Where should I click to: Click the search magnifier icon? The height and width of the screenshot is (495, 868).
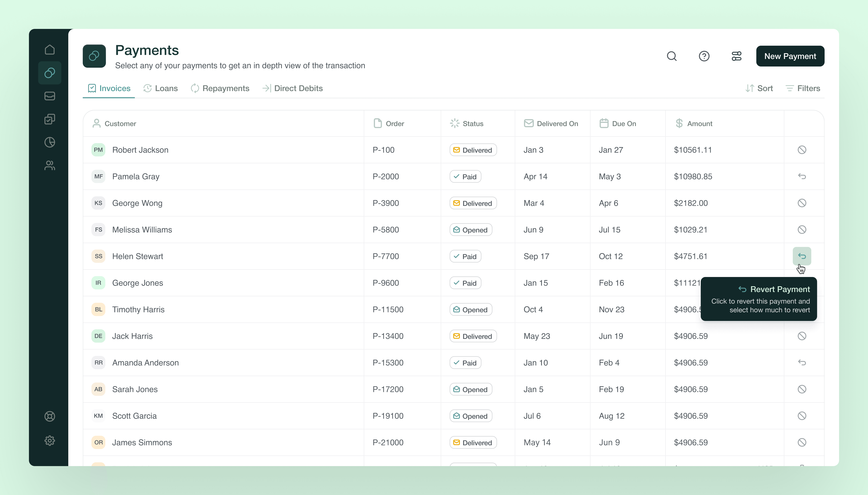click(x=672, y=56)
